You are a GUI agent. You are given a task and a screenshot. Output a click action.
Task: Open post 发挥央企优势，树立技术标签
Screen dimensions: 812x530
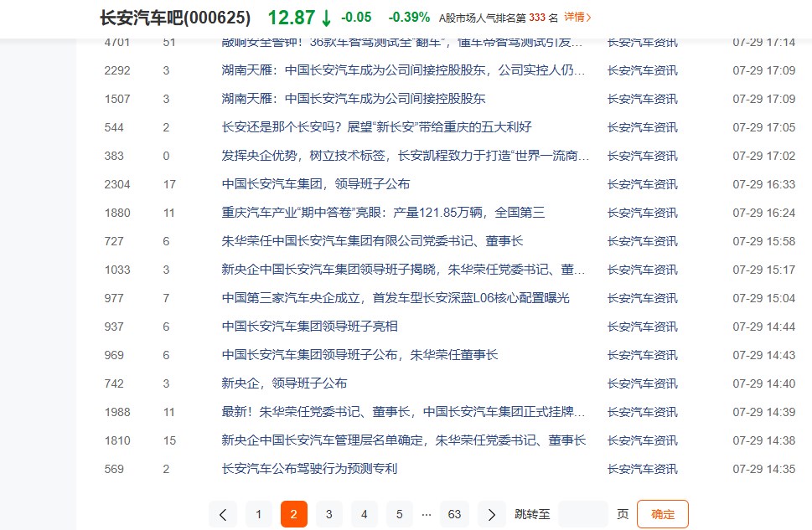[x=406, y=156]
